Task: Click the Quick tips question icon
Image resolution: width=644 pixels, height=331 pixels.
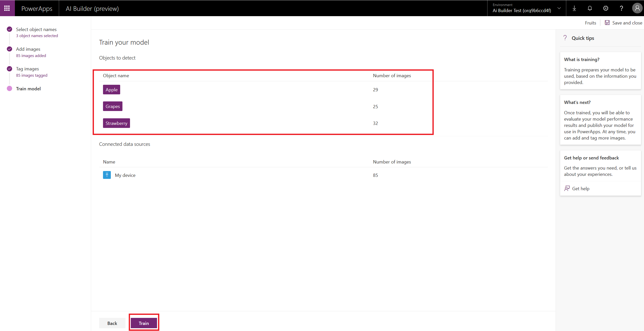Action: (565, 38)
